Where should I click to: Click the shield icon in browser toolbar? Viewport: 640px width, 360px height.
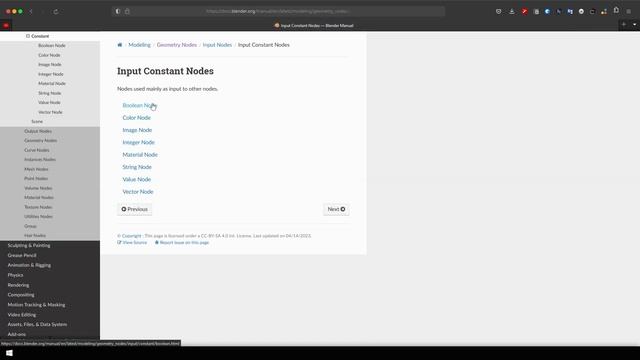tap(498, 11)
